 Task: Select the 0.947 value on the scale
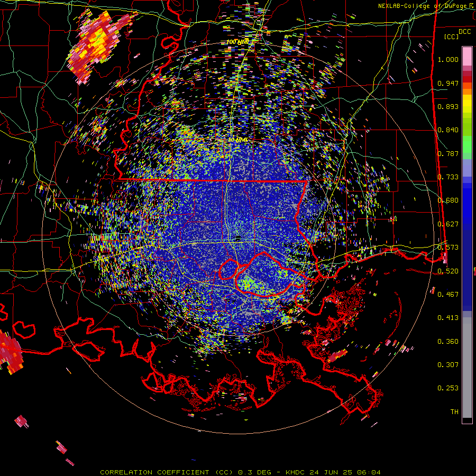click(x=448, y=83)
